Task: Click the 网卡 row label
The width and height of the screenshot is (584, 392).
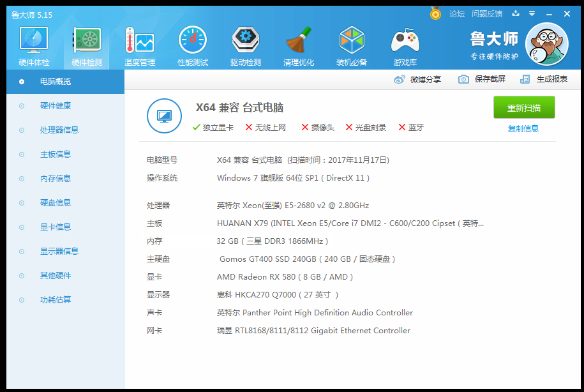Action: coord(154,331)
